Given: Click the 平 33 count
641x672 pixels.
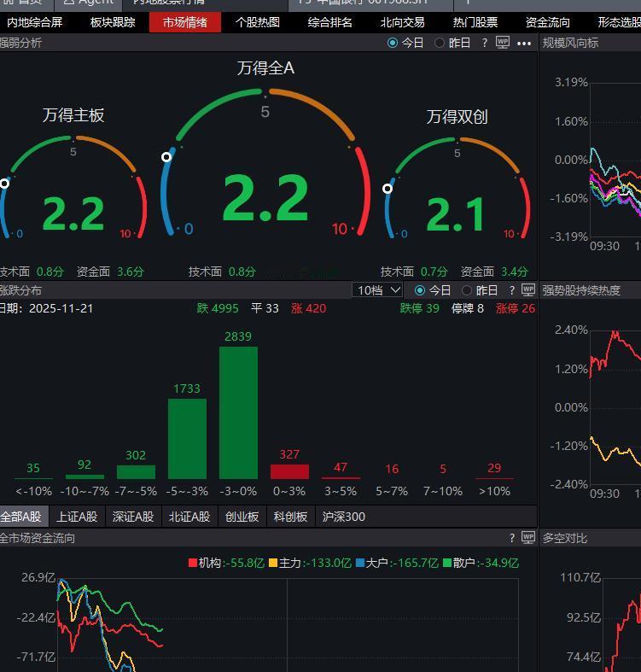Looking at the screenshot, I should pos(265,308).
